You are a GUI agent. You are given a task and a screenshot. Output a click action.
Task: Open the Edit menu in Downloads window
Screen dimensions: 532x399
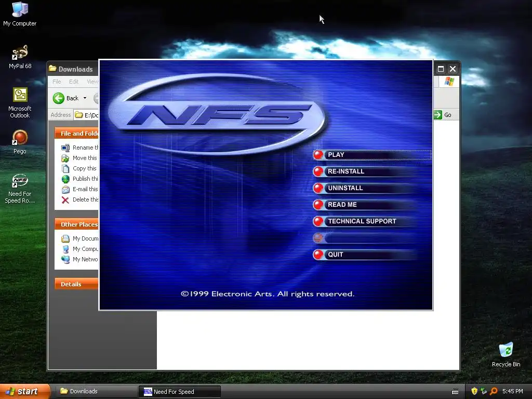pyautogui.click(x=74, y=82)
